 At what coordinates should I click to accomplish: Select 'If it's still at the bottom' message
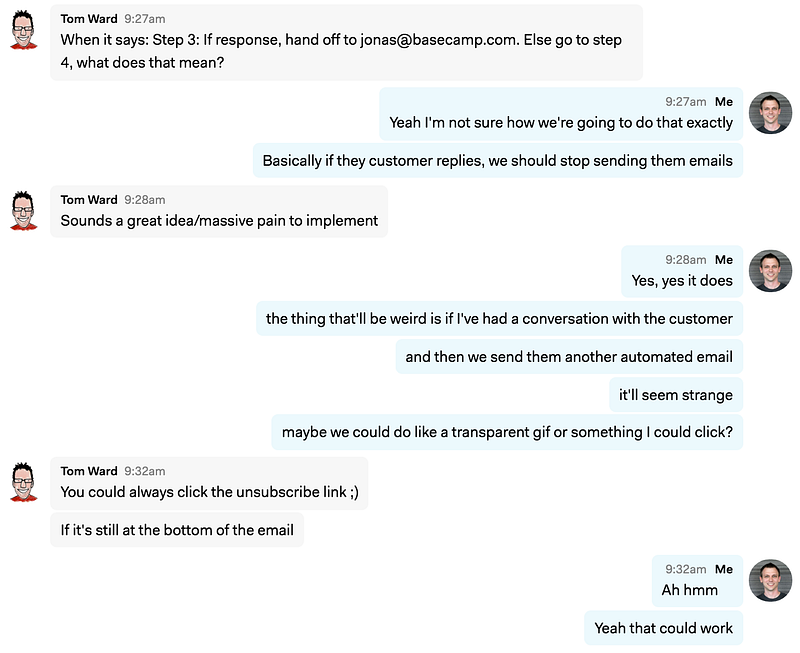coord(177,530)
